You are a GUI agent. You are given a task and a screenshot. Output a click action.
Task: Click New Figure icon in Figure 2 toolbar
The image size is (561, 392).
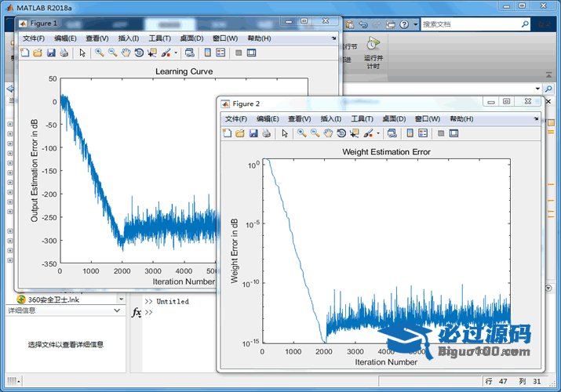228,133
